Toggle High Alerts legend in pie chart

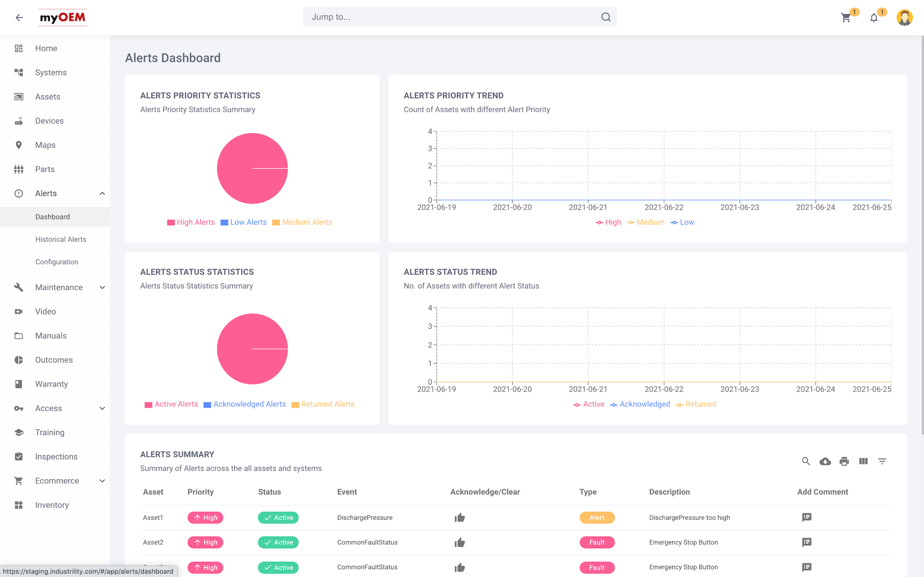pyautogui.click(x=191, y=222)
